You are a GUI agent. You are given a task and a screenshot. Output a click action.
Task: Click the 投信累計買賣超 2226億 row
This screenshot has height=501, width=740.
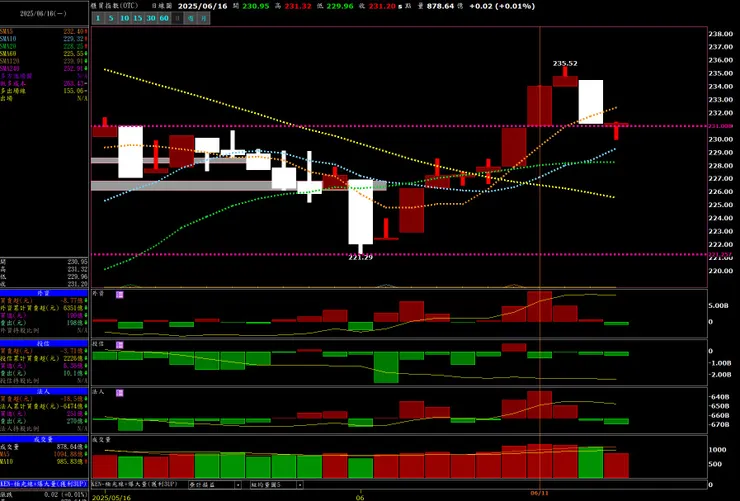44,358
